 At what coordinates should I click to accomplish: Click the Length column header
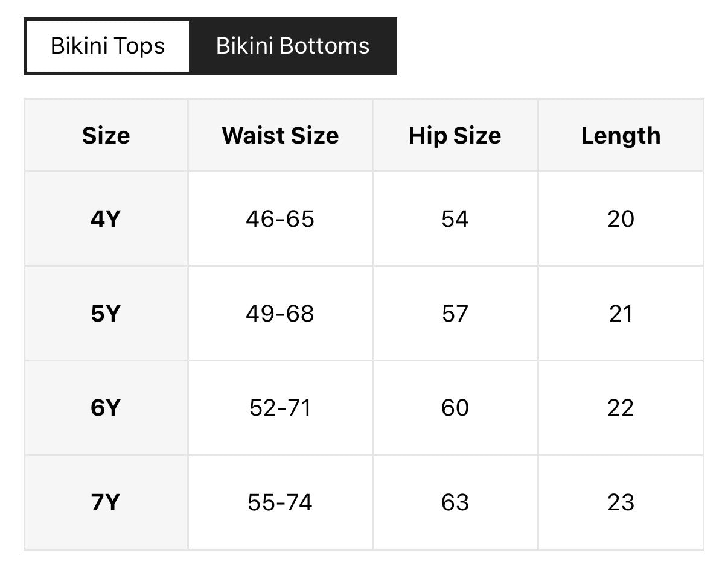pyautogui.click(x=621, y=136)
